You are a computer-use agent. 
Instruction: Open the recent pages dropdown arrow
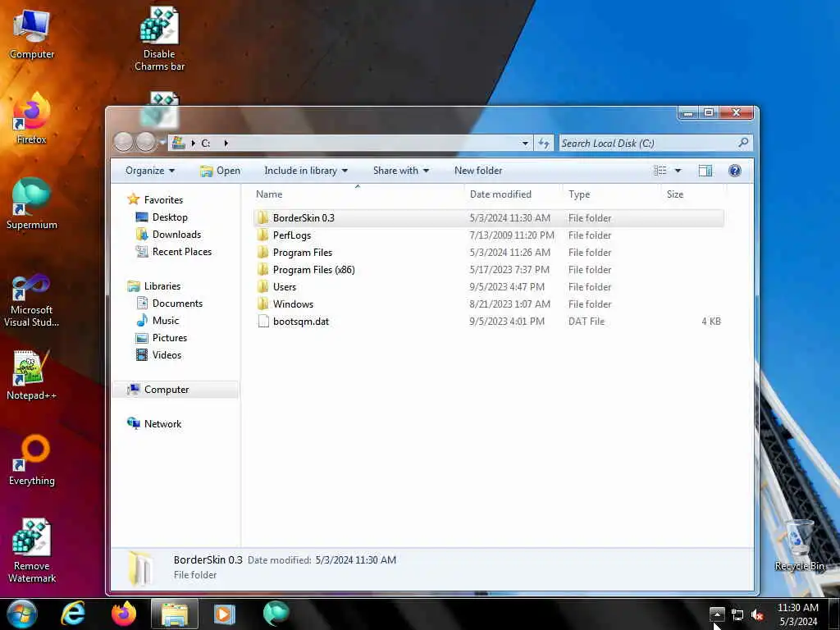(x=162, y=143)
